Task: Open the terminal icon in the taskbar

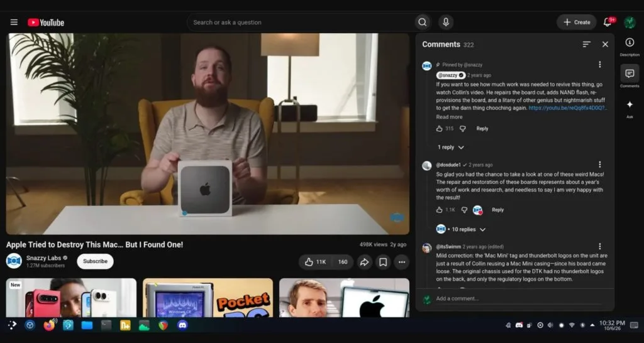Action: pos(106,325)
